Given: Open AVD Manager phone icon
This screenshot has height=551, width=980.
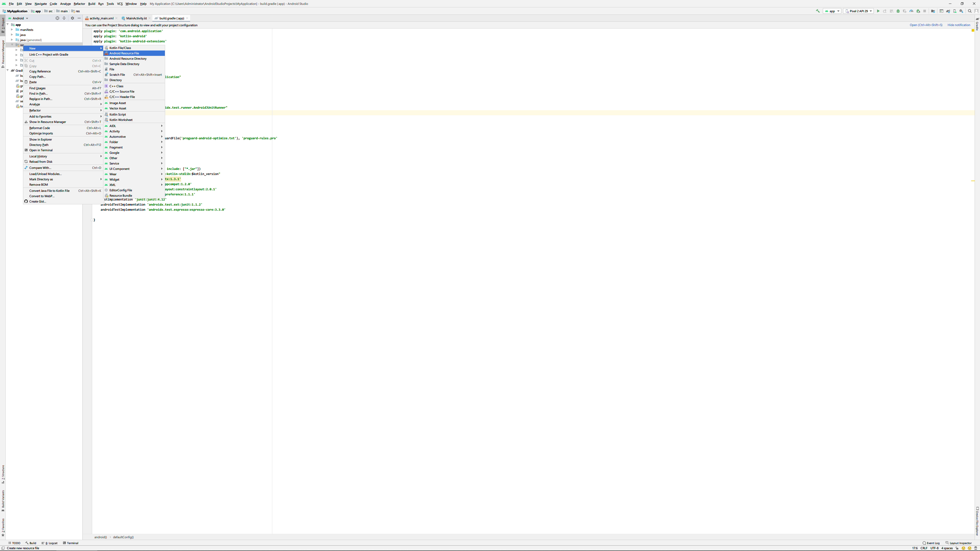Looking at the screenshot, I should click(954, 11).
